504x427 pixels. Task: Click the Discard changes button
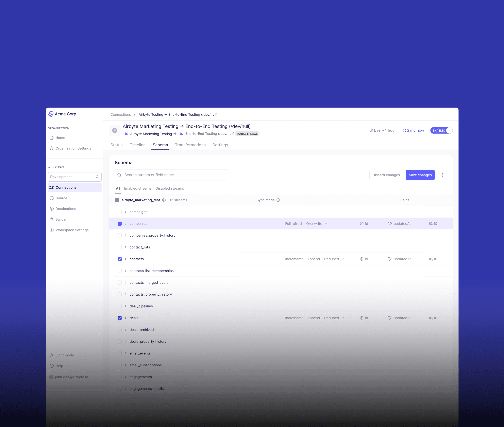point(386,175)
